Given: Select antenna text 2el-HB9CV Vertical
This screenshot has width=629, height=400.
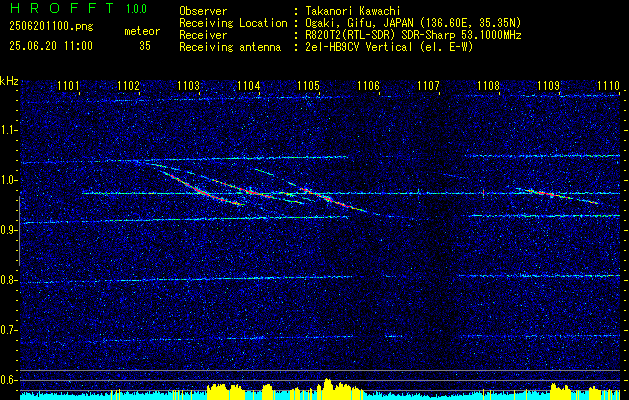Looking at the screenshot, I should (x=359, y=47).
